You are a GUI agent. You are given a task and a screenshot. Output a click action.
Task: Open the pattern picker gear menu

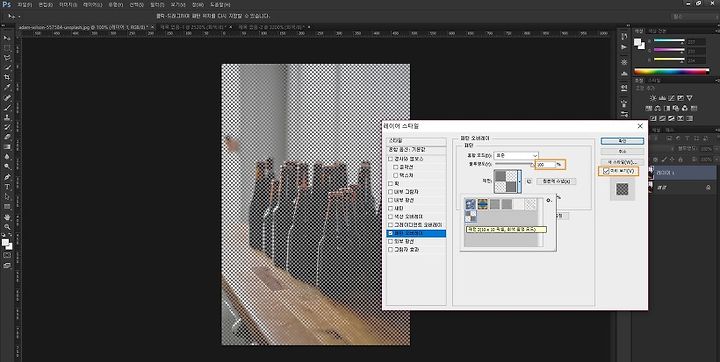pos(548,200)
